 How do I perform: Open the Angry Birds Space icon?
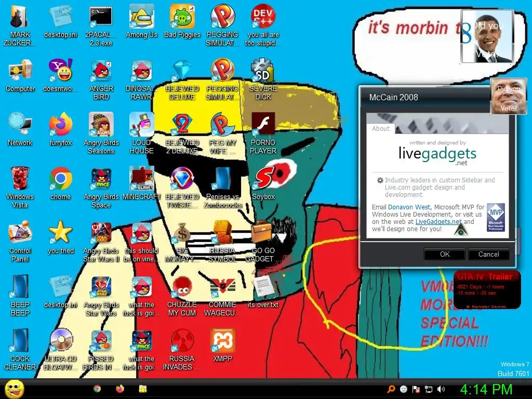(101, 187)
